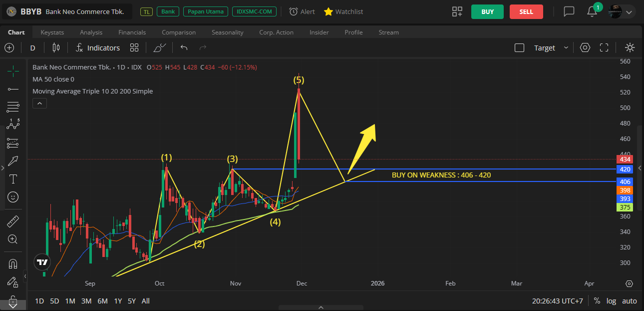Image resolution: width=644 pixels, height=311 pixels.
Task: Toggle percent scale mode
Action: pos(597,301)
